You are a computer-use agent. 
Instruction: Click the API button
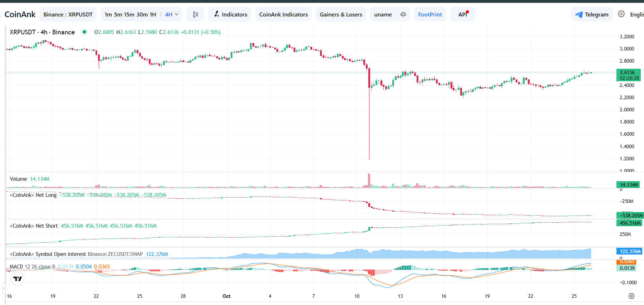462,14
